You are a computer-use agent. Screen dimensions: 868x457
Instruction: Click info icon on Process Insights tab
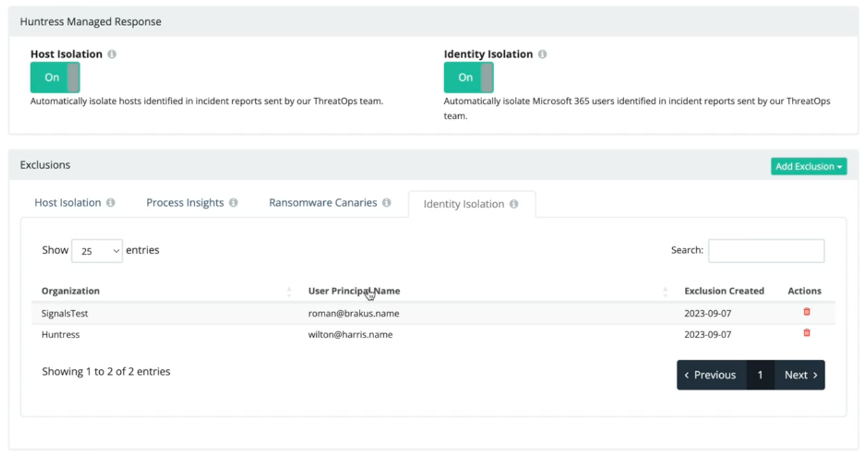[x=233, y=203]
